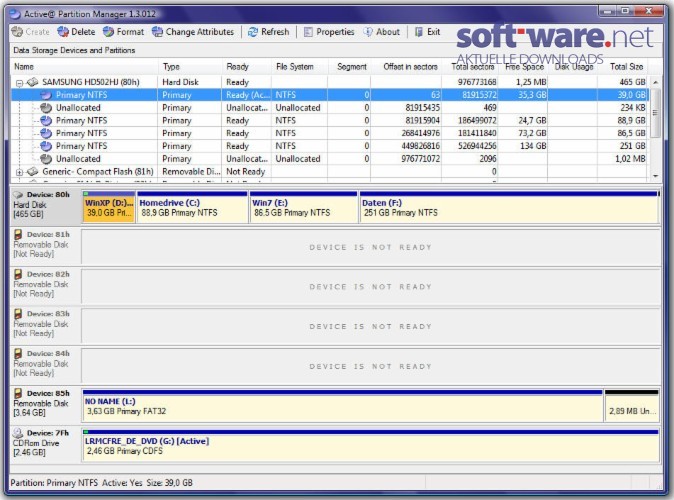The image size is (674, 500).
Task: Select the Primary NTFS row sized 251 GB
Action: (x=329, y=146)
